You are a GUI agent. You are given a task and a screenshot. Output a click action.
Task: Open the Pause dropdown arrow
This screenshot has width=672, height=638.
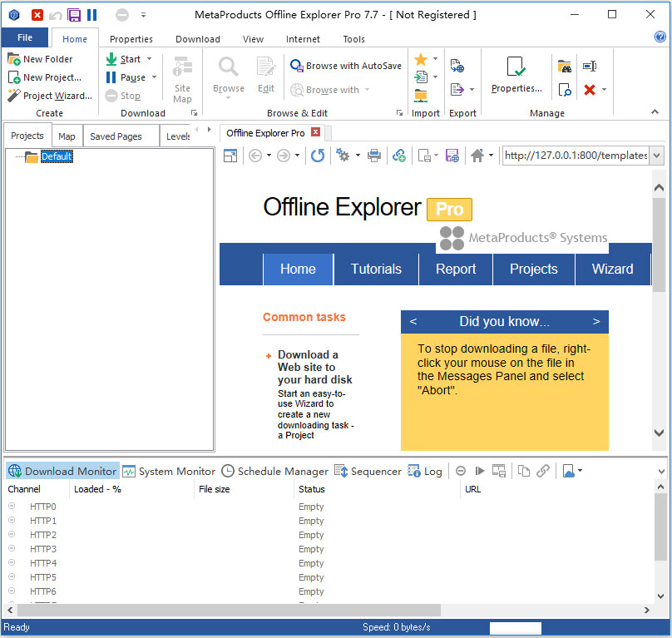(x=154, y=77)
